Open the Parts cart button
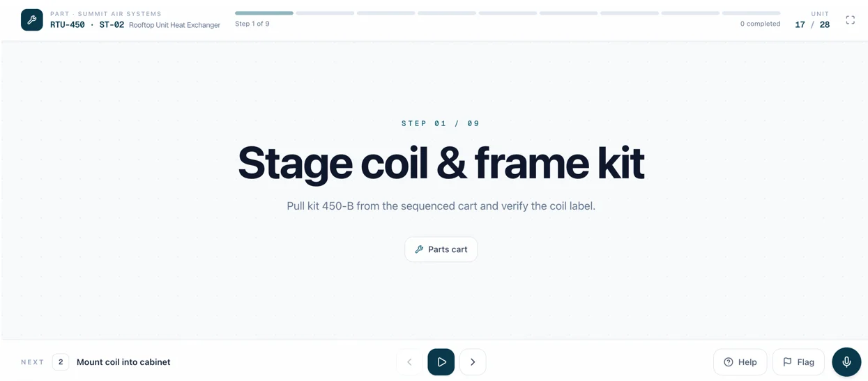The image size is (868, 381). (441, 249)
